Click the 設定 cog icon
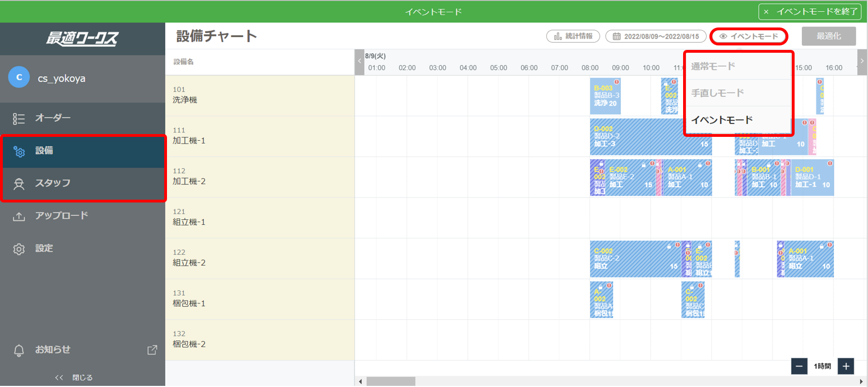This screenshot has width=868, height=387. [19, 249]
